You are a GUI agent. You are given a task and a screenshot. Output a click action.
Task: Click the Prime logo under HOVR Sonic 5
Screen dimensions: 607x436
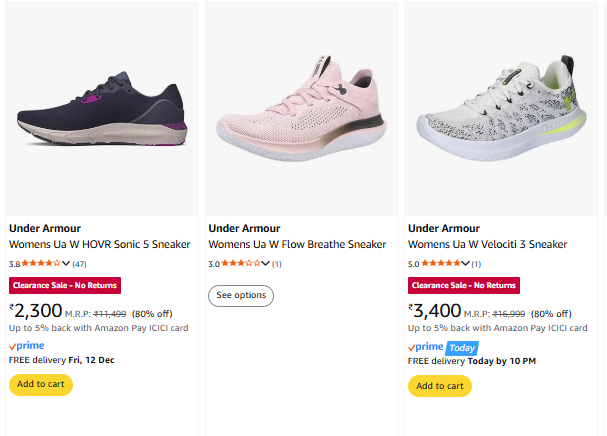click(x=27, y=345)
